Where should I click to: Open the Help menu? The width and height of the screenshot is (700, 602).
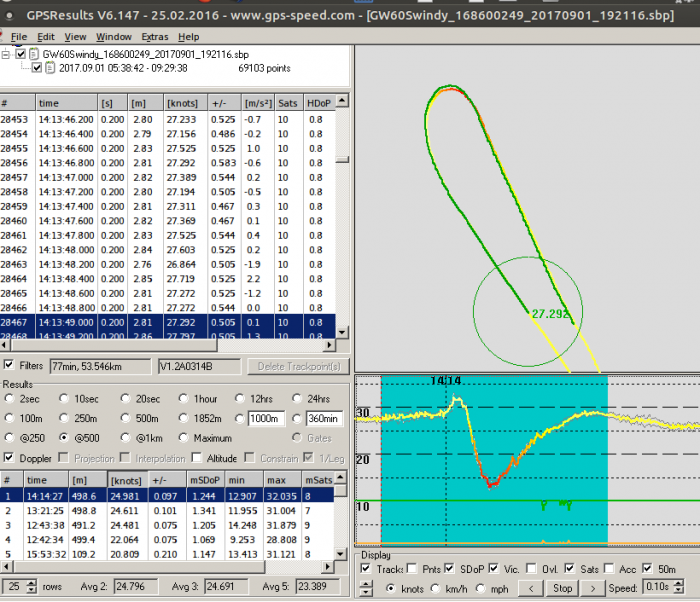(188, 37)
